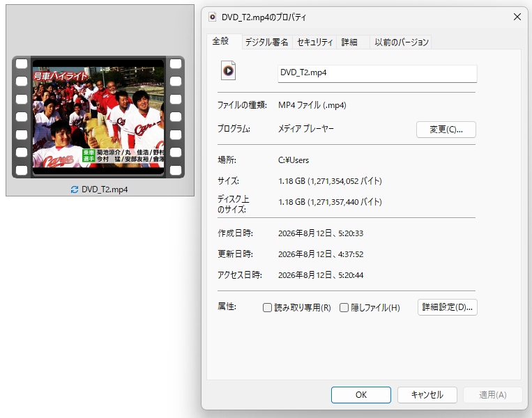The width and height of the screenshot is (532, 418).
Task: Open the セキュリティ tab
Action: click(314, 42)
